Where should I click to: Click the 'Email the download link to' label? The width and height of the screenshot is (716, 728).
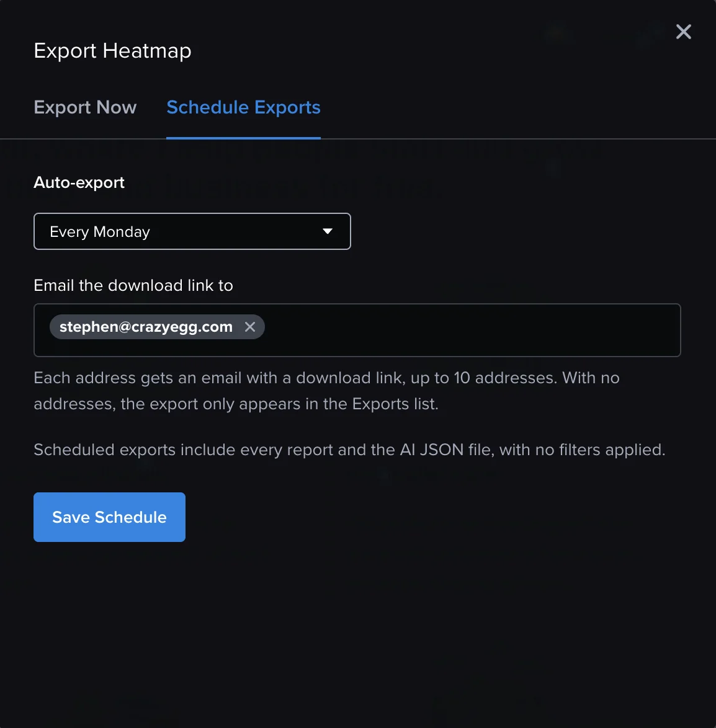coord(133,285)
